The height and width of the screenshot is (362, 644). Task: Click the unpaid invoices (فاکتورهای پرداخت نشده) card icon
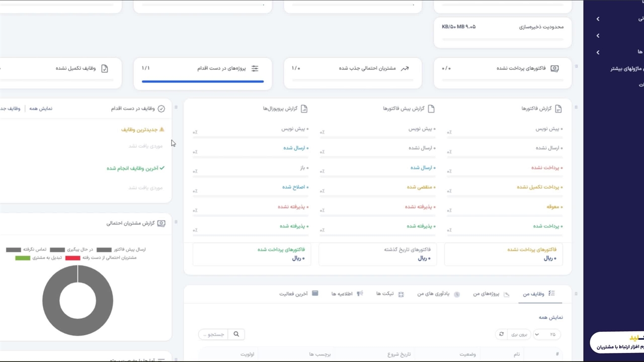554,68
